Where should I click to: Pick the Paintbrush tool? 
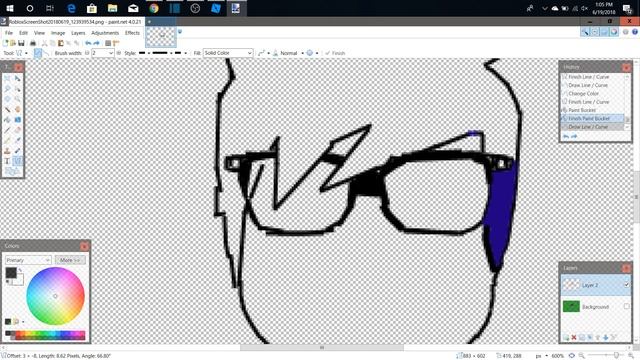click(7, 130)
